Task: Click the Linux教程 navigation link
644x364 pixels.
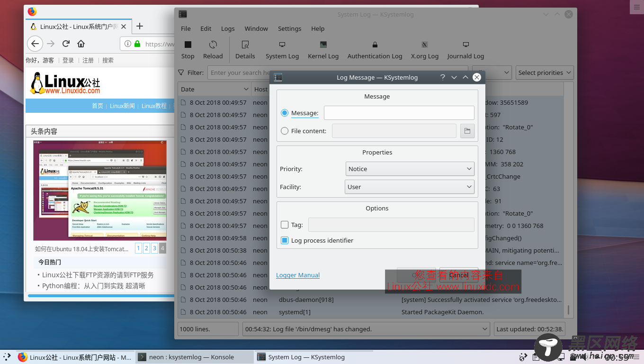Action: coord(154,106)
